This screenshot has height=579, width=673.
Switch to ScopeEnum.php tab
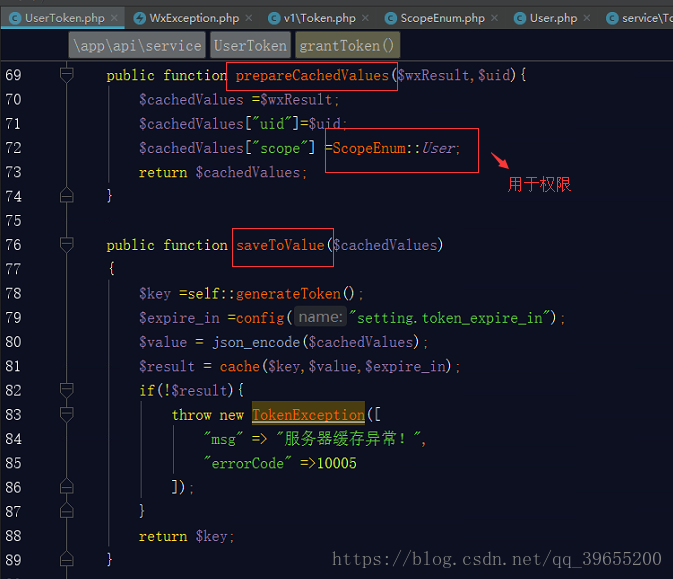pyautogui.click(x=442, y=18)
